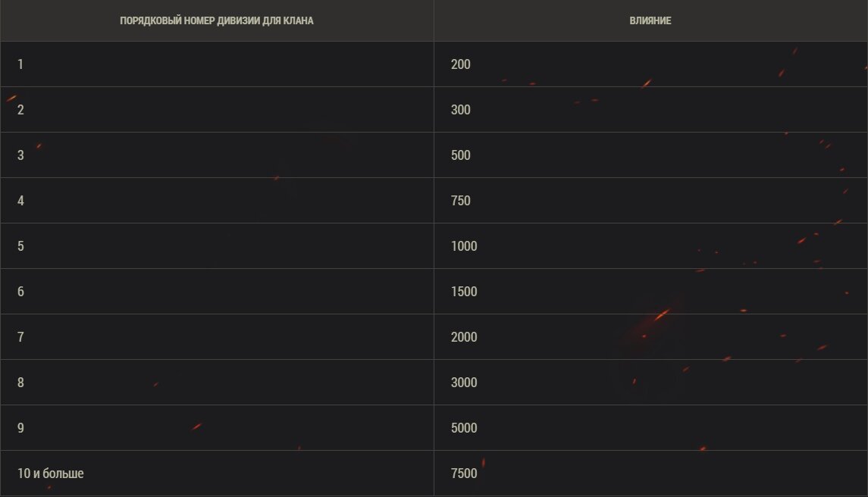Click the ВЛИЯНИЕ column header
The height and width of the screenshot is (497, 868).
[650, 20]
